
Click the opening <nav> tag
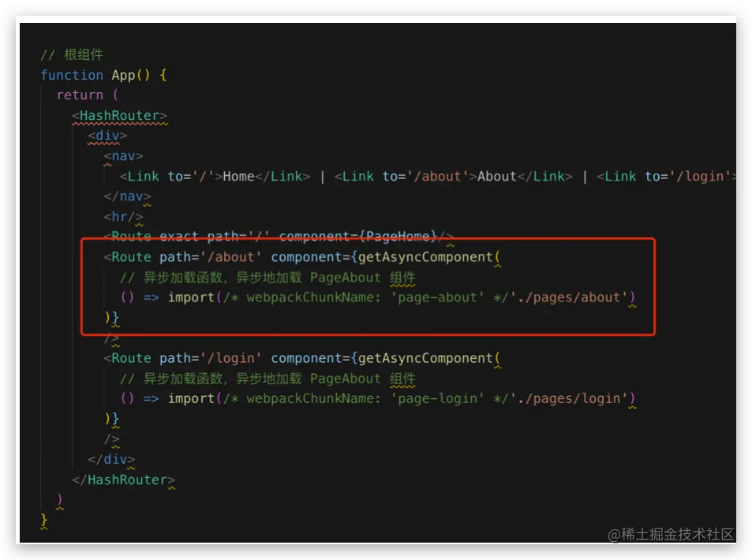coord(123,156)
